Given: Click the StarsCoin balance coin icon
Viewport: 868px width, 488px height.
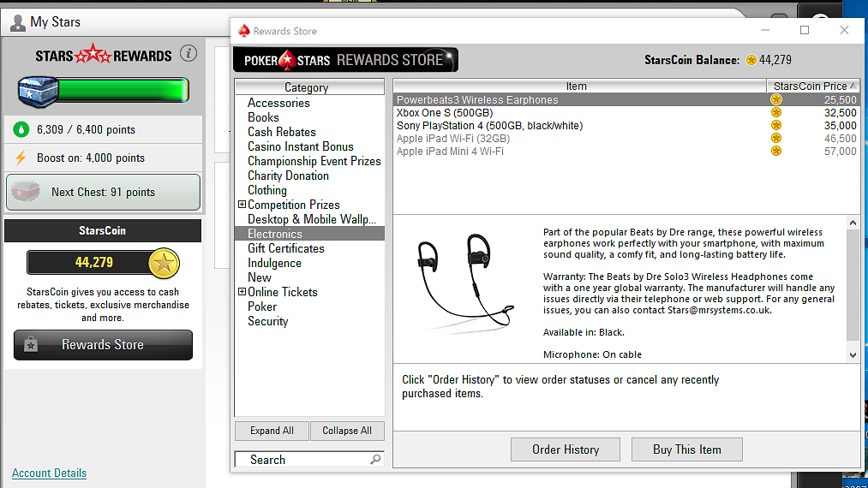Looking at the screenshot, I should [751, 60].
